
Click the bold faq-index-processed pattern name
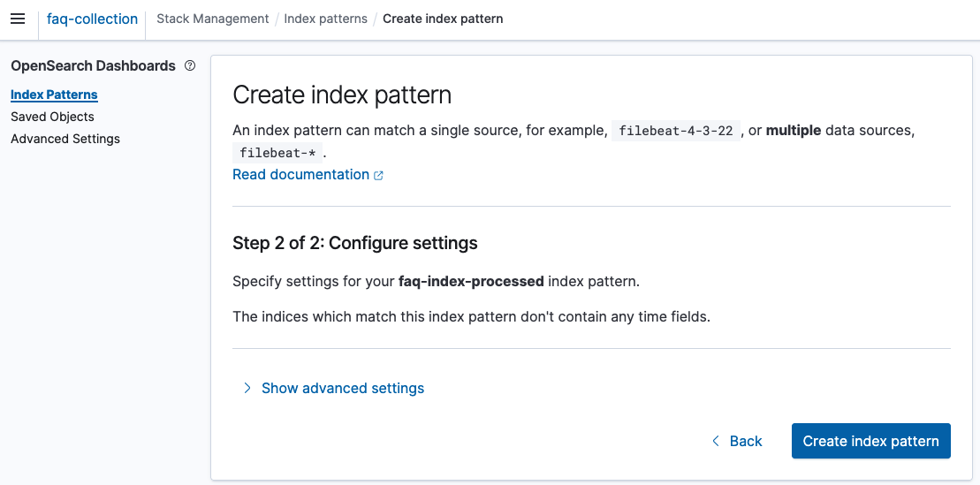click(x=471, y=282)
